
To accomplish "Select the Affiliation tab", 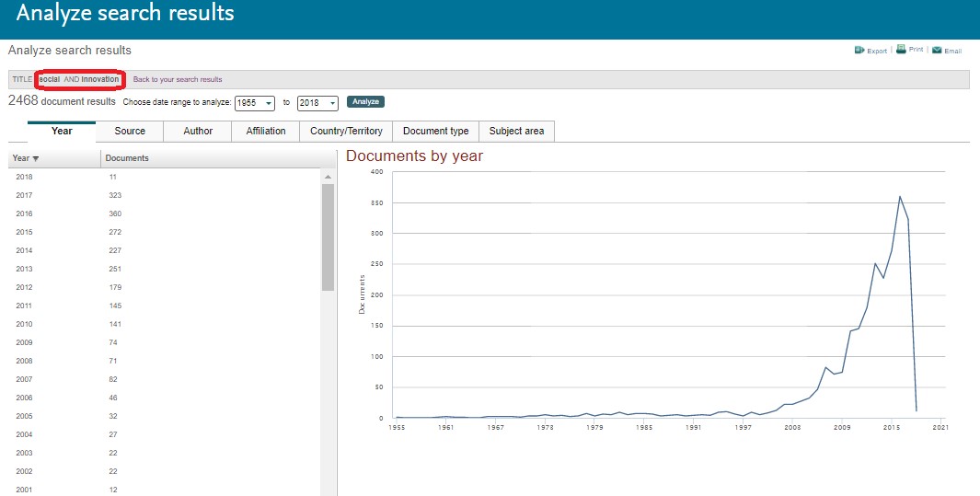I will 266,132.
